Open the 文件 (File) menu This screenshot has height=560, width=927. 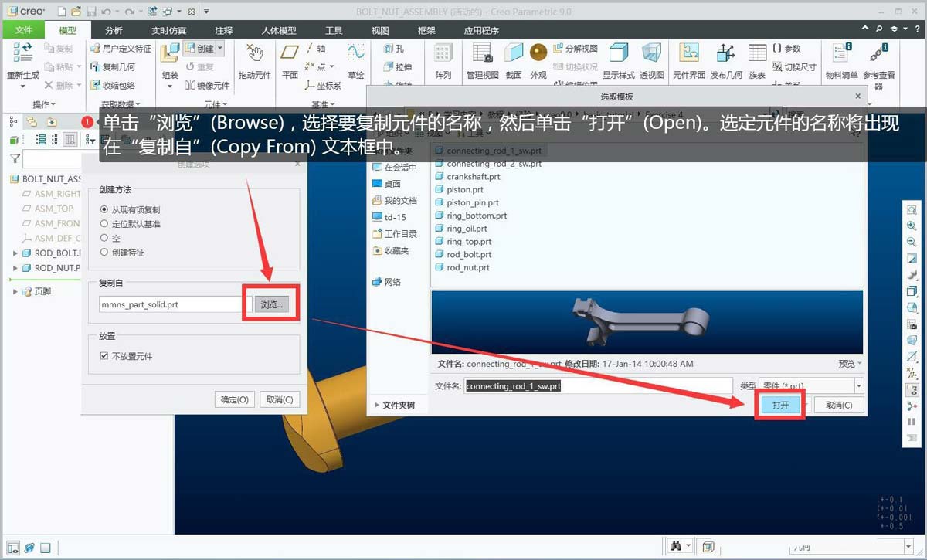(x=24, y=30)
